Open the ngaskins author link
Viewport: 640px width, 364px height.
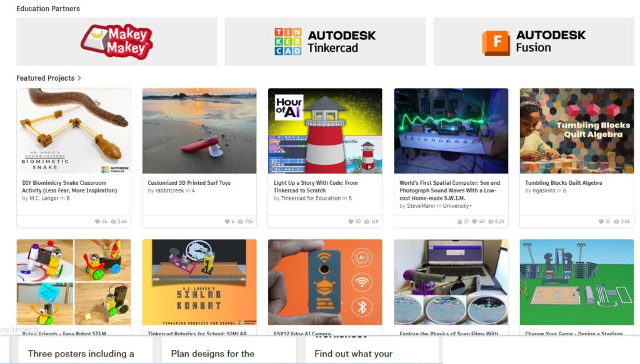click(544, 190)
